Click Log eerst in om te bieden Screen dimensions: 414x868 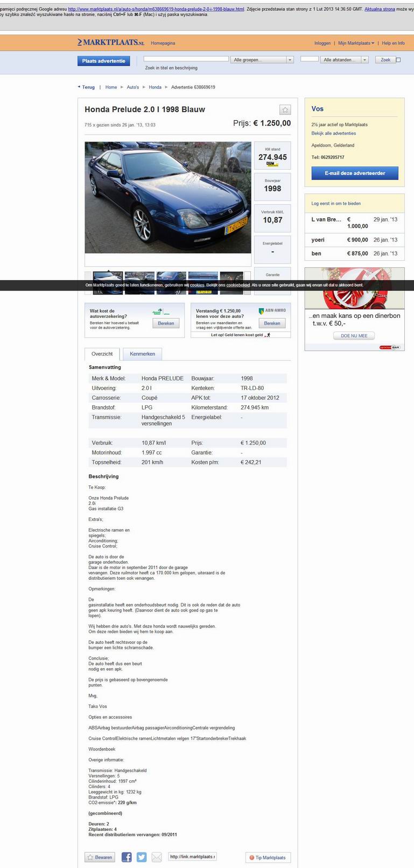336,203
